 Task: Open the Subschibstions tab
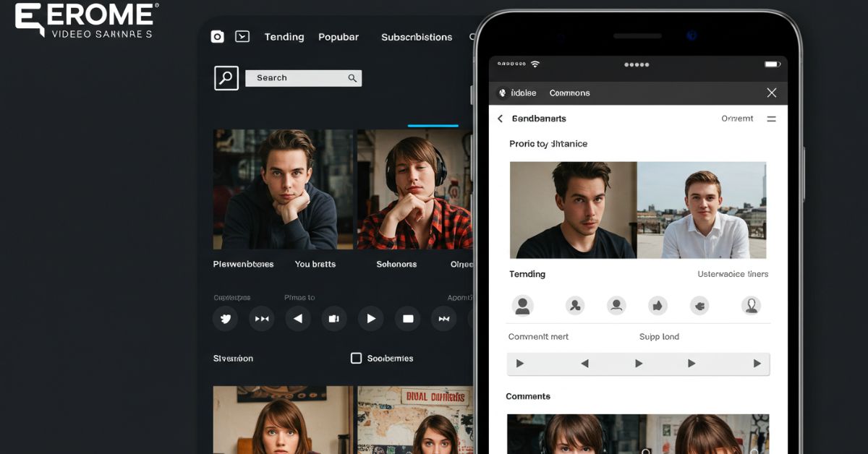(x=417, y=37)
